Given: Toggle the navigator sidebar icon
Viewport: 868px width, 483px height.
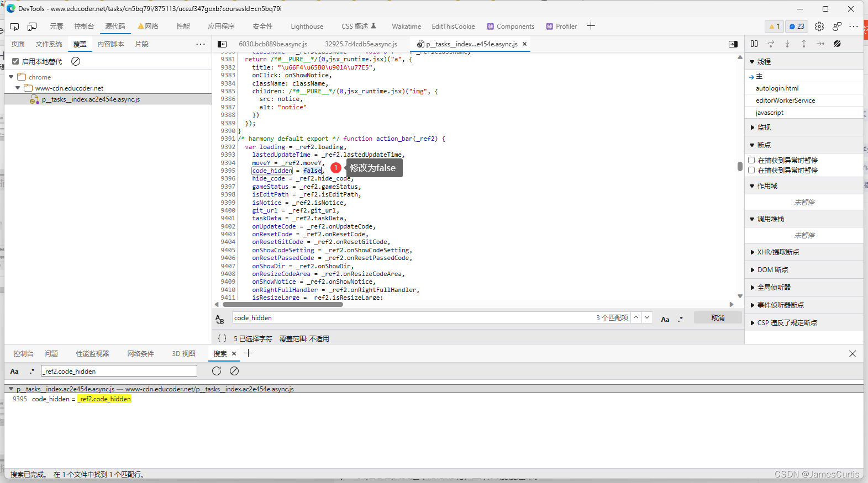Looking at the screenshot, I should [x=222, y=44].
